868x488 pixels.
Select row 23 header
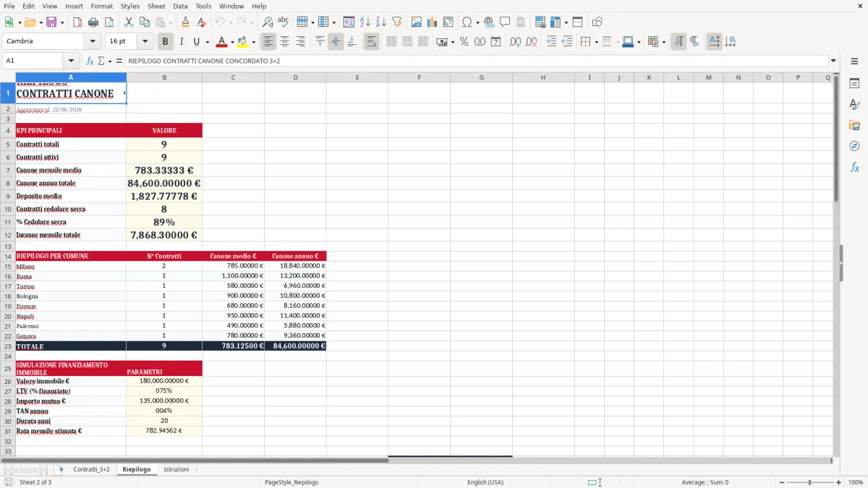(x=8, y=346)
